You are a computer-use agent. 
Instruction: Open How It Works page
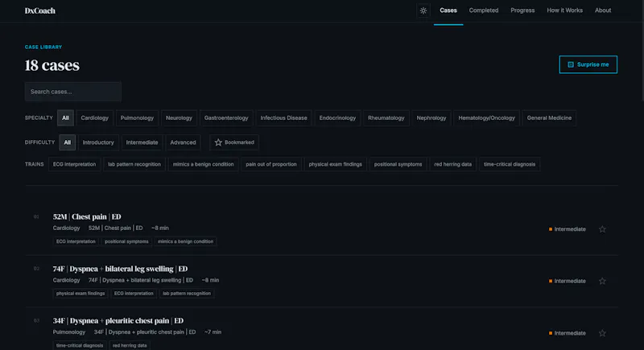[564, 10]
